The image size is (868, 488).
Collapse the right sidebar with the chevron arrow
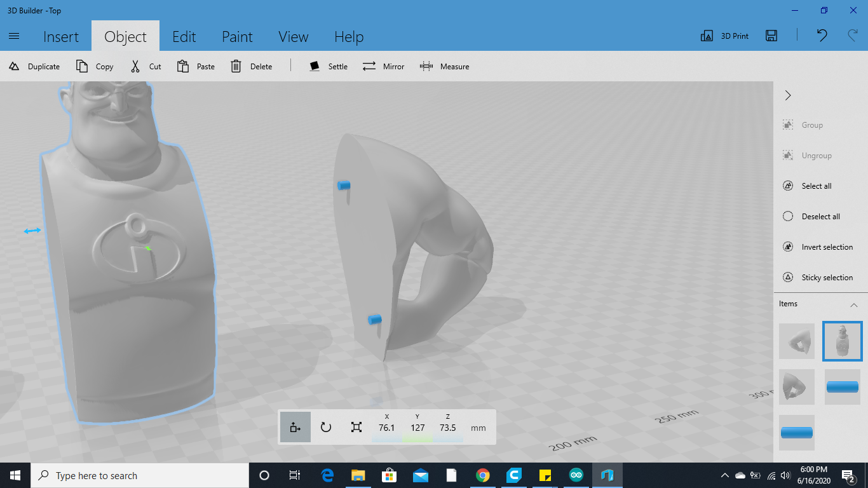787,95
